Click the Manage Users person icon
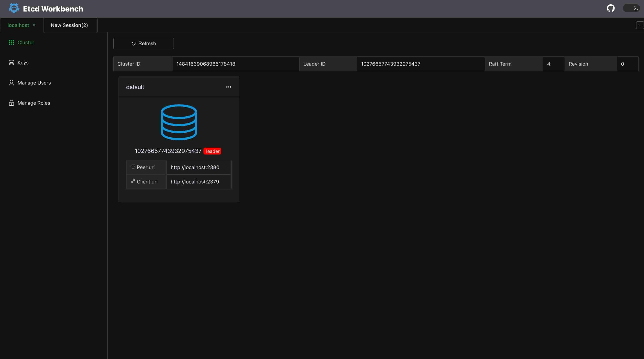644x359 pixels. tap(11, 83)
